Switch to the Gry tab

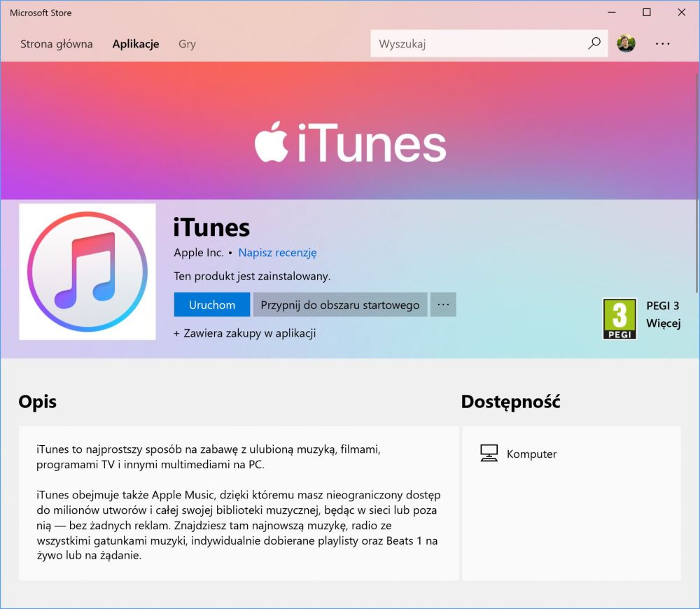tap(187, 44)
